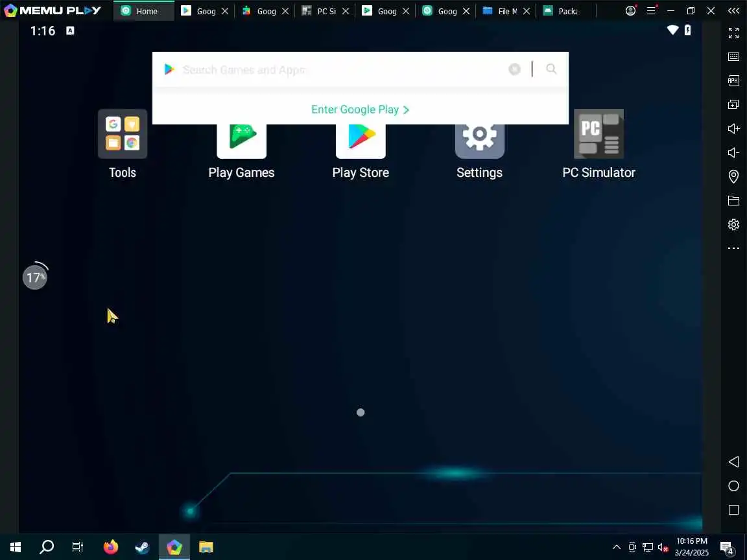This screenshot has height=560, width=747.
Task: Open network status tray icon
Action: (x=647, y=547)
